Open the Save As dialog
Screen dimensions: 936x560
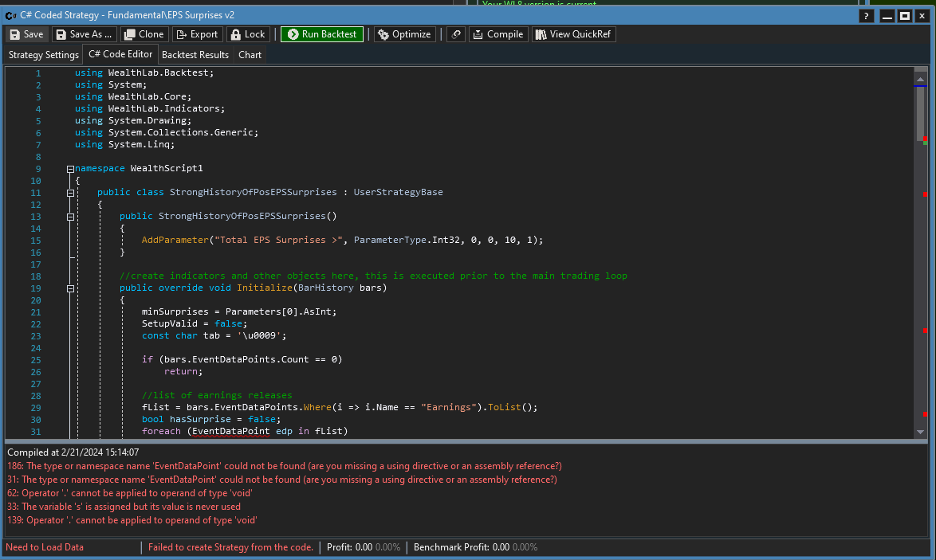click(x=84, y=34)
